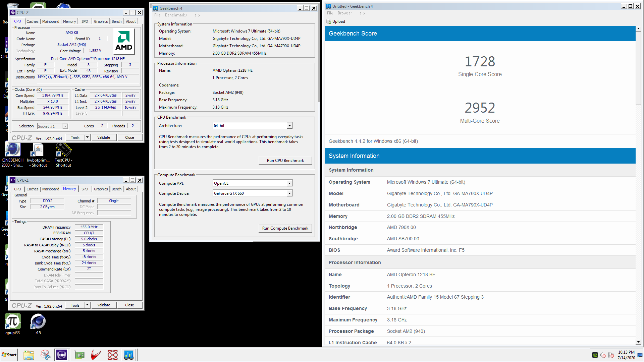Click Close button in lower CPU-Z window

click(x=129, y=305)
